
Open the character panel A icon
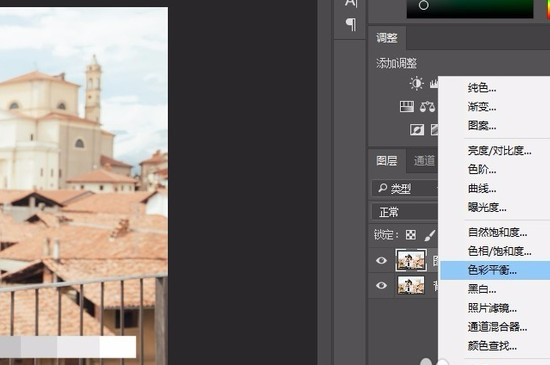pyautogui.click(x=351, y=3)
